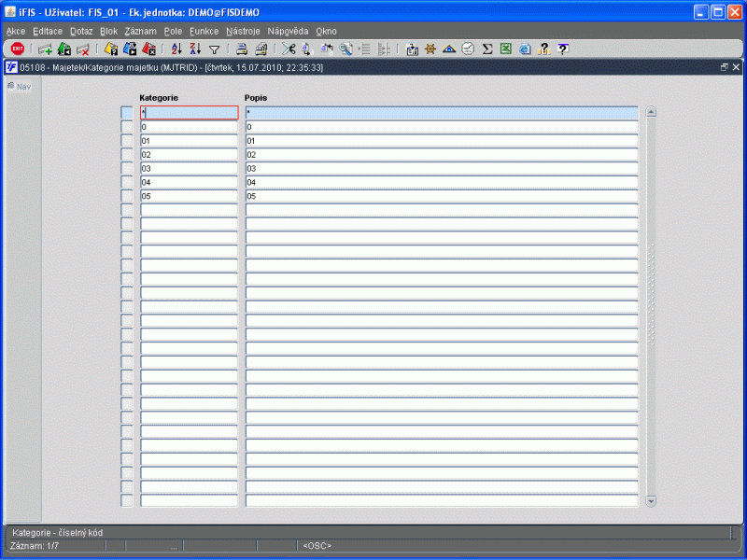Click Kategorie field with value 05
747x560 pixels.
point(190,196)
